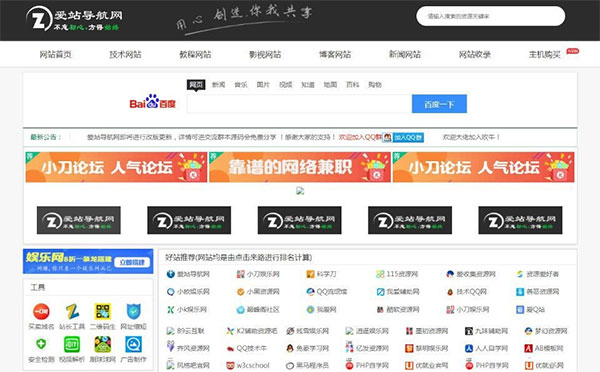The image size is (600, 372).
Task: Click the w3cschool red owl favicon
Action: point(230,365)
